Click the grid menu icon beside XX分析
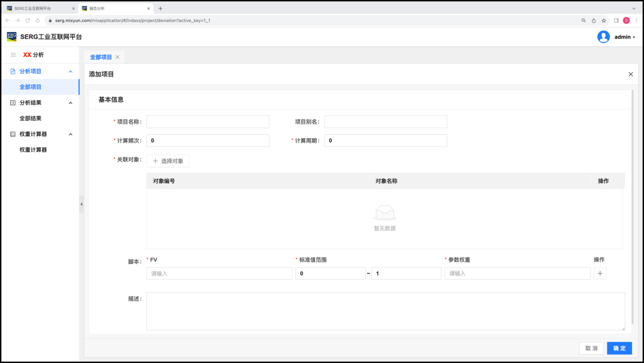 point(13,55)
